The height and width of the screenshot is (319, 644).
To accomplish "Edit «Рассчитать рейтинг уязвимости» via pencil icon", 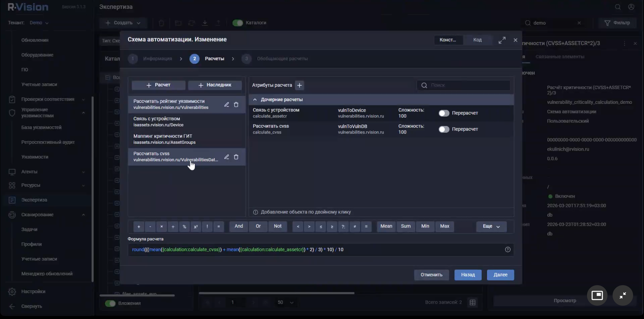I will [227, 105].
